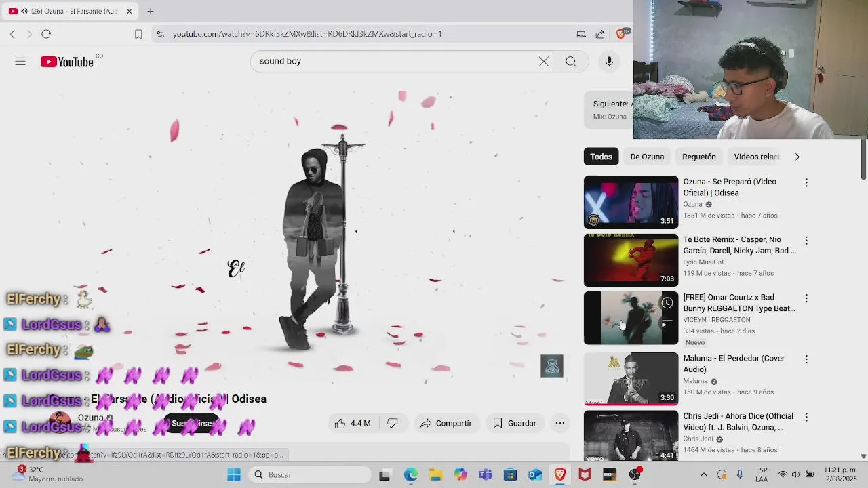
Task: Open the weather widget showing 32°C
Action: [x=49, y=474]
